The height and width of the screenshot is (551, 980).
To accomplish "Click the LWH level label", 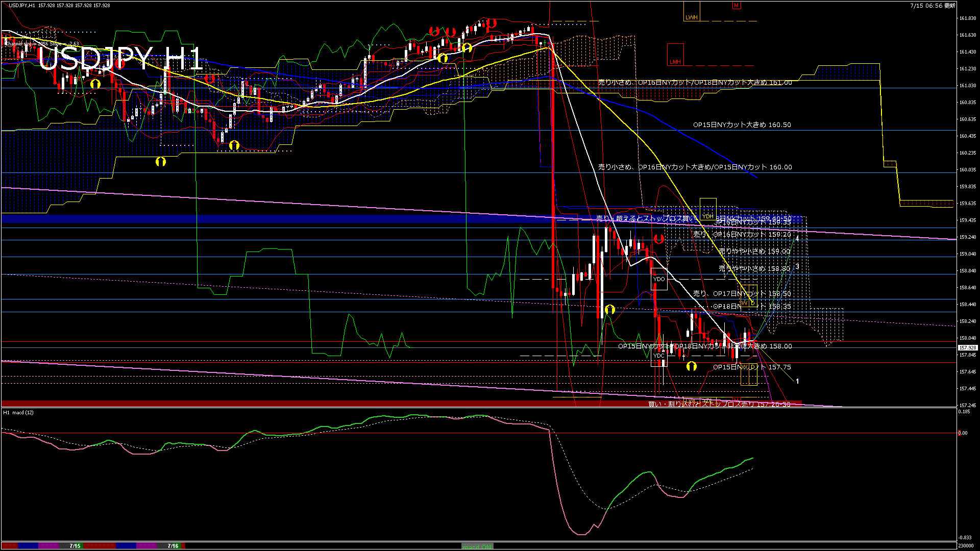I will 691,17.
